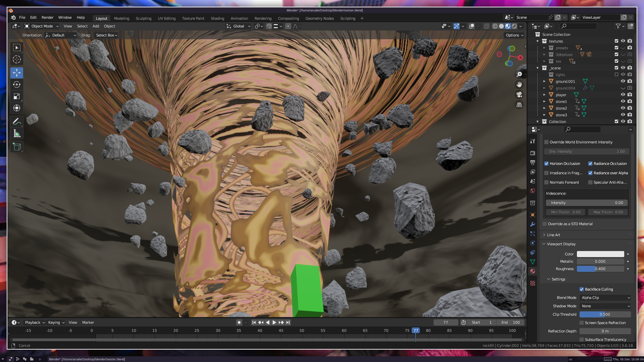Click the Roughness slider
The image size is (644, 362).
[600, 269]
